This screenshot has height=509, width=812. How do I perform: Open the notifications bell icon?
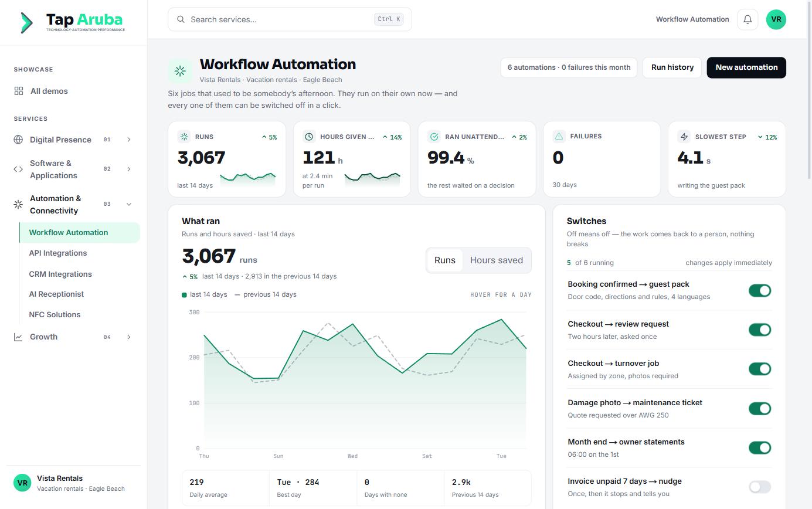coord(748,19)
